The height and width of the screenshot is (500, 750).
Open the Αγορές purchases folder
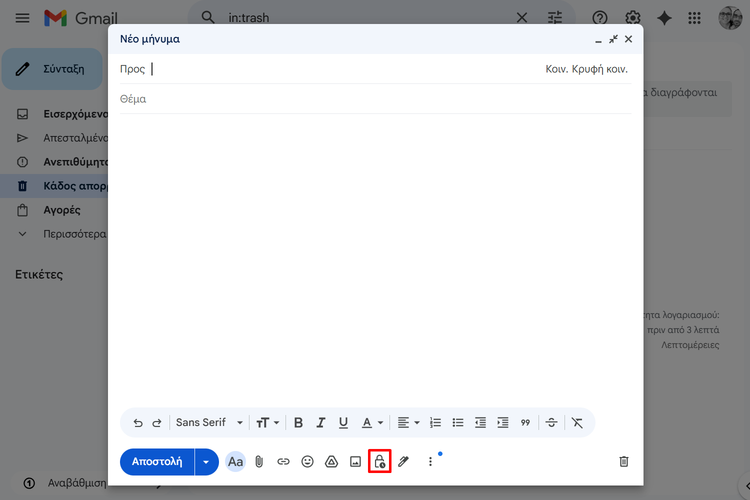click(55, 210)
